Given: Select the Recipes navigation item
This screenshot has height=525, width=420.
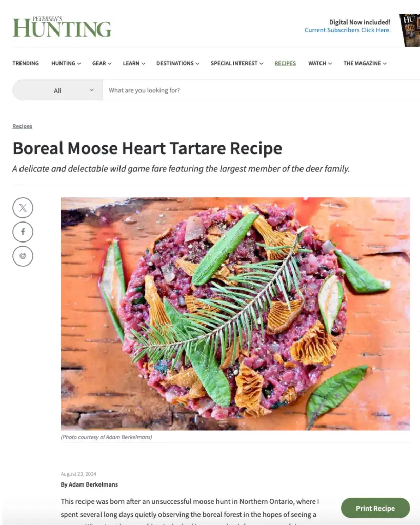Looking at the screenshot, I should point(285,63).
